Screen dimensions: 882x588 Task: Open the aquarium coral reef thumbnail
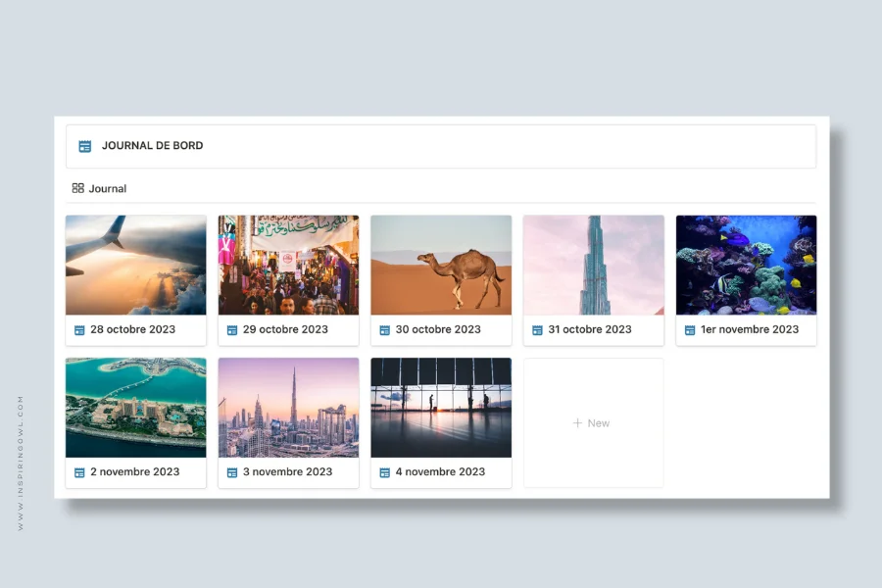point(747,265)
